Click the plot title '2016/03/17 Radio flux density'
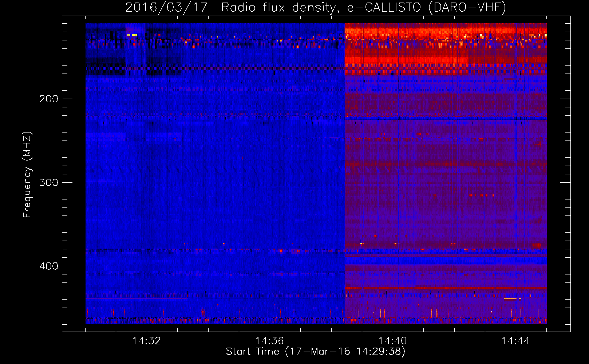This screenshot has width=589, height=364. coord(230,7)
